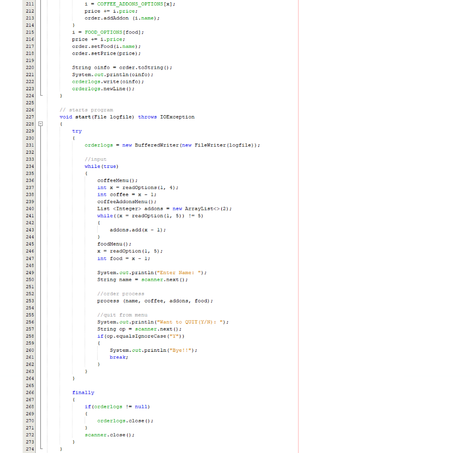Click line number 227
Image resolution: width=476 pixels, height=453 pixels.
30,117
